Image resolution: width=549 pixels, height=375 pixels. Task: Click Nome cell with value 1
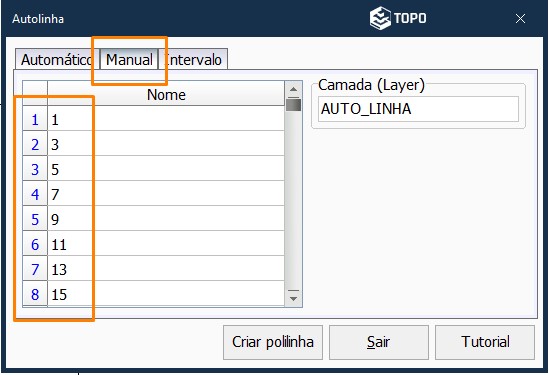(166, 118)
